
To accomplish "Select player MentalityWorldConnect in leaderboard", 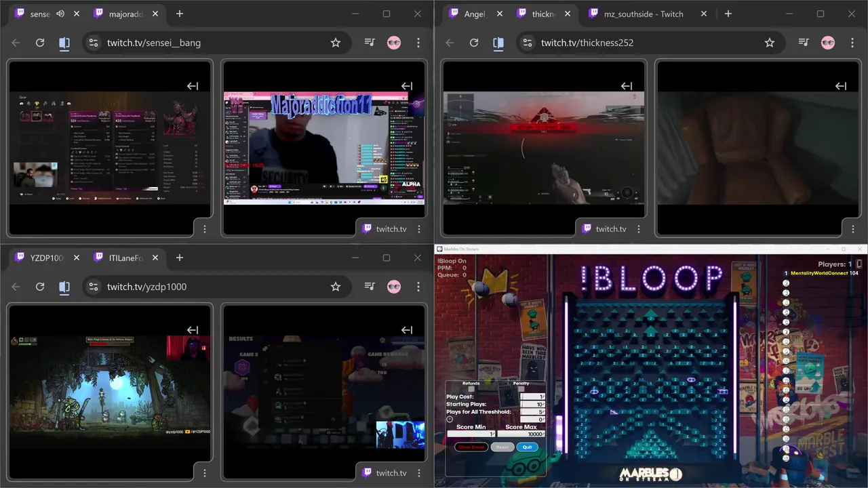I will pyautogui.click(x=819, y=273).
